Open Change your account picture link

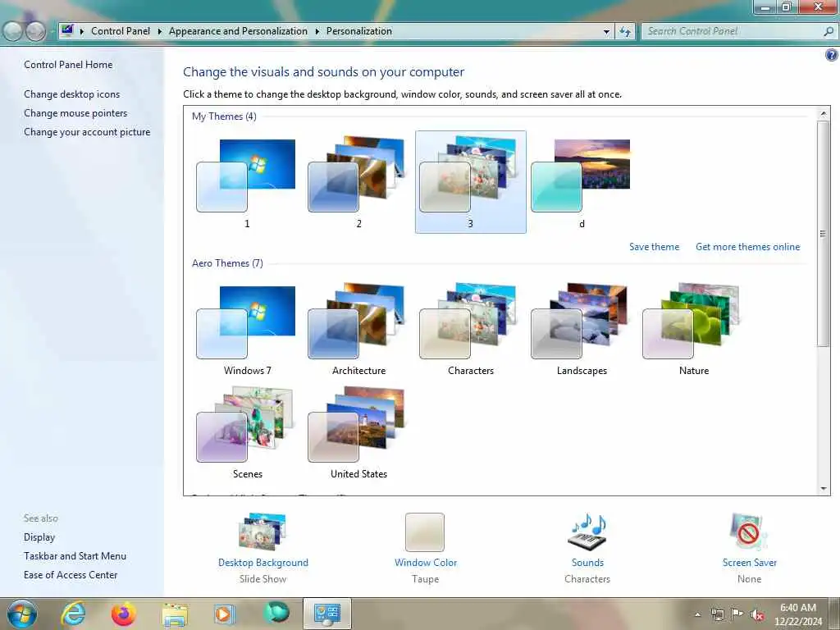tap(87, 132)
